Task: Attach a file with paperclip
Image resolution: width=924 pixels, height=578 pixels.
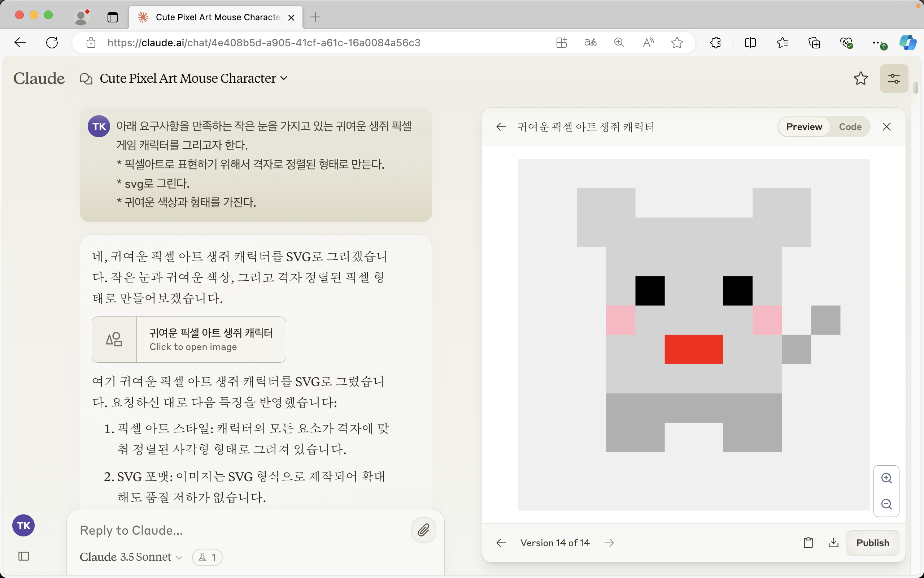Action: point(423,530)
